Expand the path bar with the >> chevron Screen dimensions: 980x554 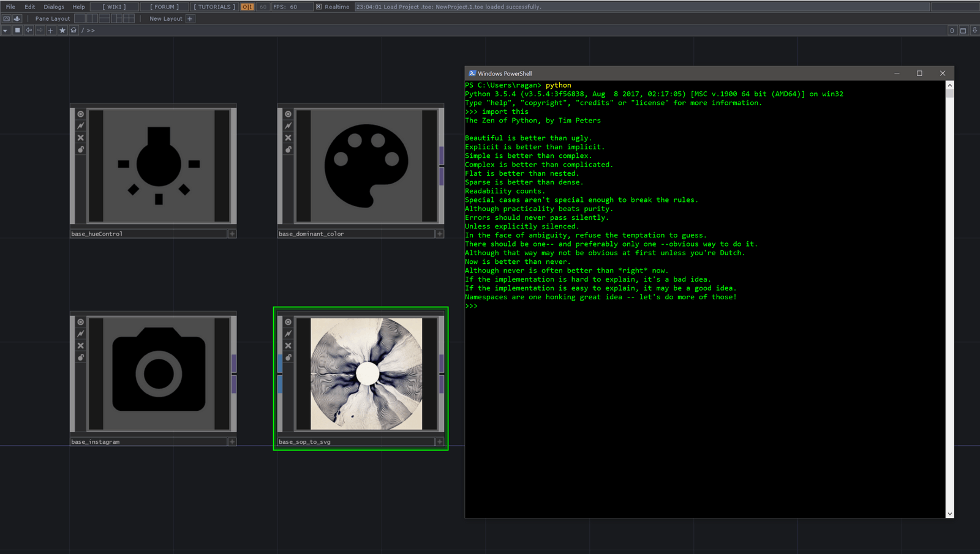(x=91, y=30)
